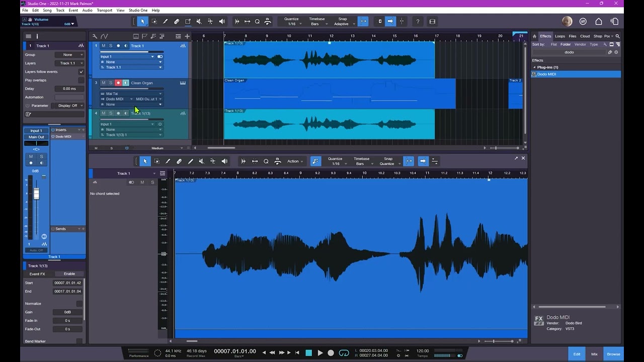
Task: Switch to the Cloud browser tab
Action: coord(585,36)
